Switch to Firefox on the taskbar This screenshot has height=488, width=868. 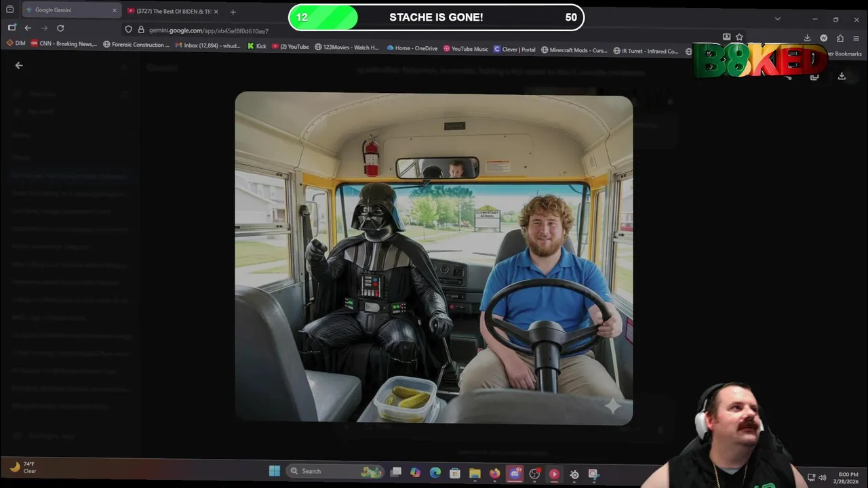coord(494,473)
